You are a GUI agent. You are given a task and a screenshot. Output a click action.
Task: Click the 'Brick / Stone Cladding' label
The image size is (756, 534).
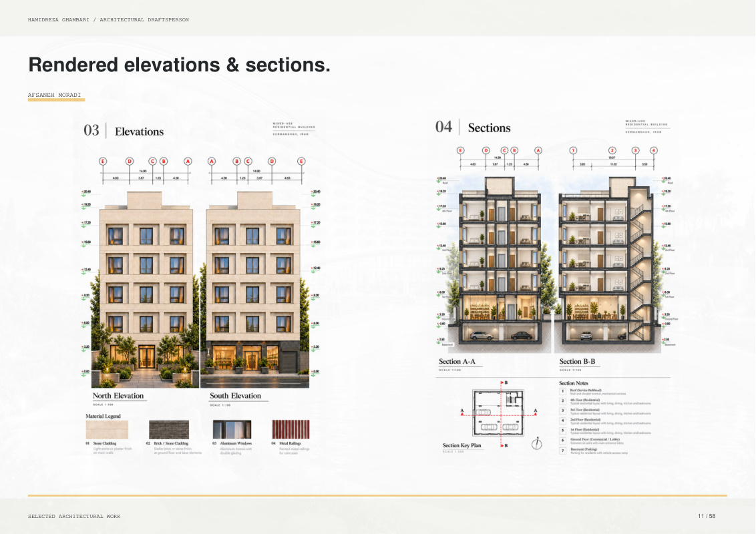171,443
